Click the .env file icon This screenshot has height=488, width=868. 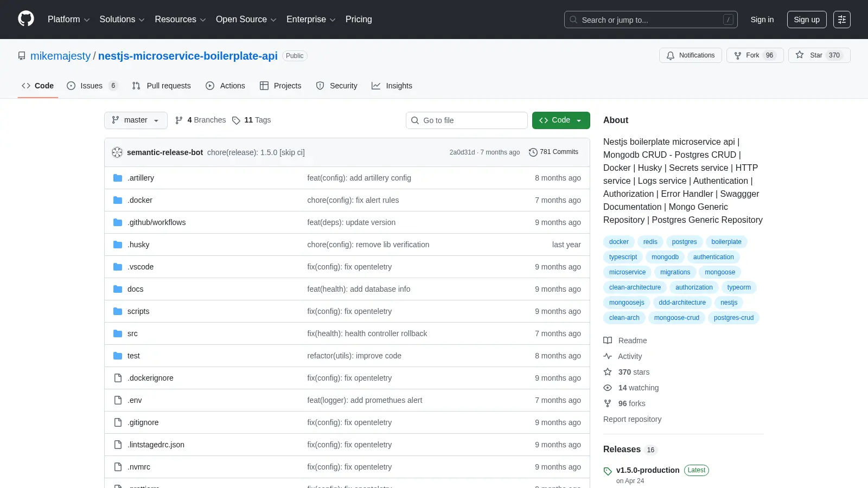pos(118,400)
